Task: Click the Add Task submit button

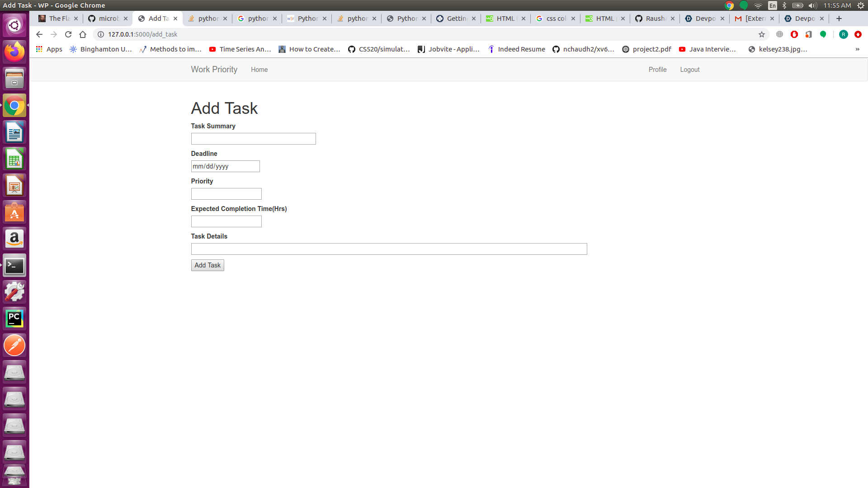Action: (208, 265)
